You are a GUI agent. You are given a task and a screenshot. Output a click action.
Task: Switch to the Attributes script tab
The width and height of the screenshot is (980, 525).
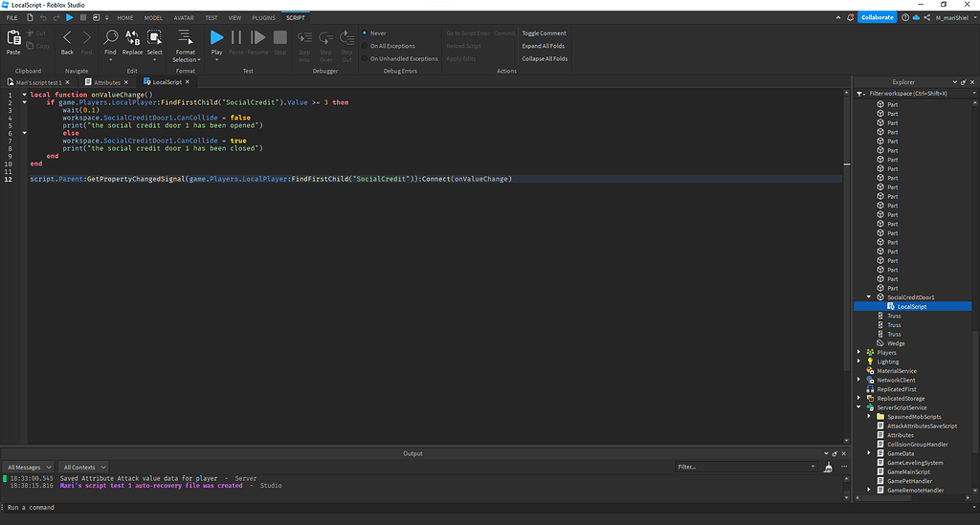point(107,82)
